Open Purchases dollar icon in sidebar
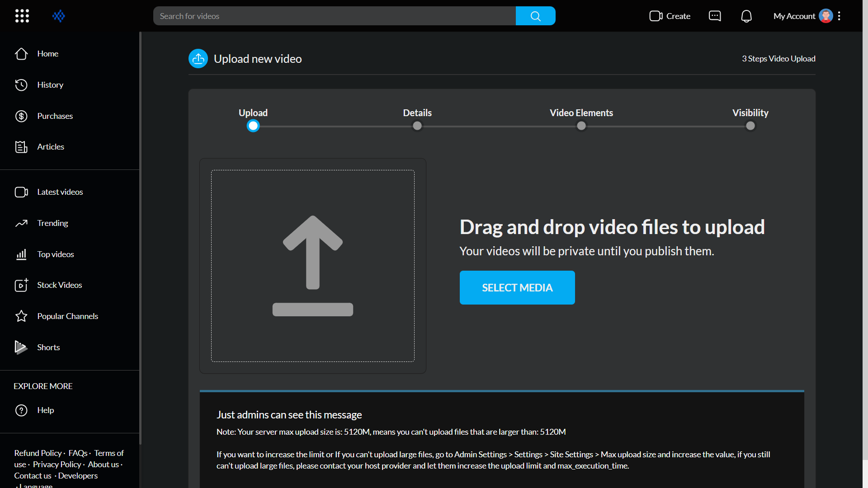Image resolution: width=868 pixels, height=488 pixels. point(21,116)
